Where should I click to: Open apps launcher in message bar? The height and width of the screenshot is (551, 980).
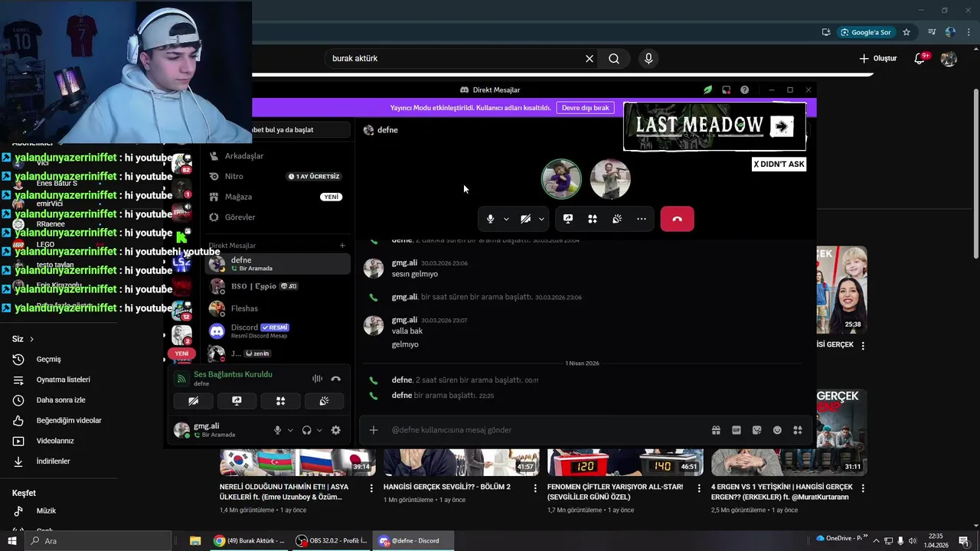pyautogui.click(x=797, y=430)
